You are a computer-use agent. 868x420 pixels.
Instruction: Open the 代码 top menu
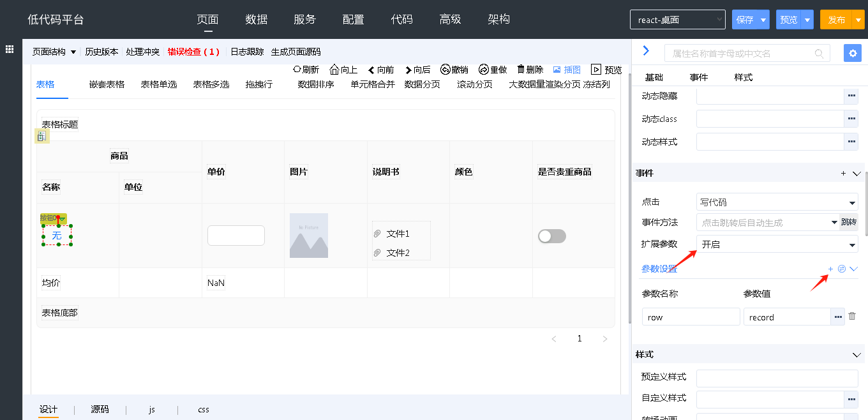click(402, 19)
